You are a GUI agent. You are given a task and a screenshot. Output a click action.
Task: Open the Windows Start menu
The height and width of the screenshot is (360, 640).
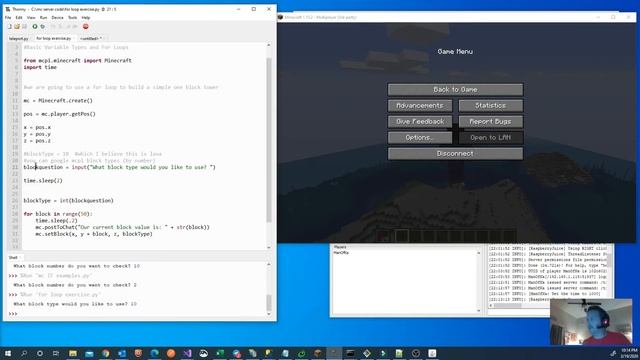click(x=8, y=353)
